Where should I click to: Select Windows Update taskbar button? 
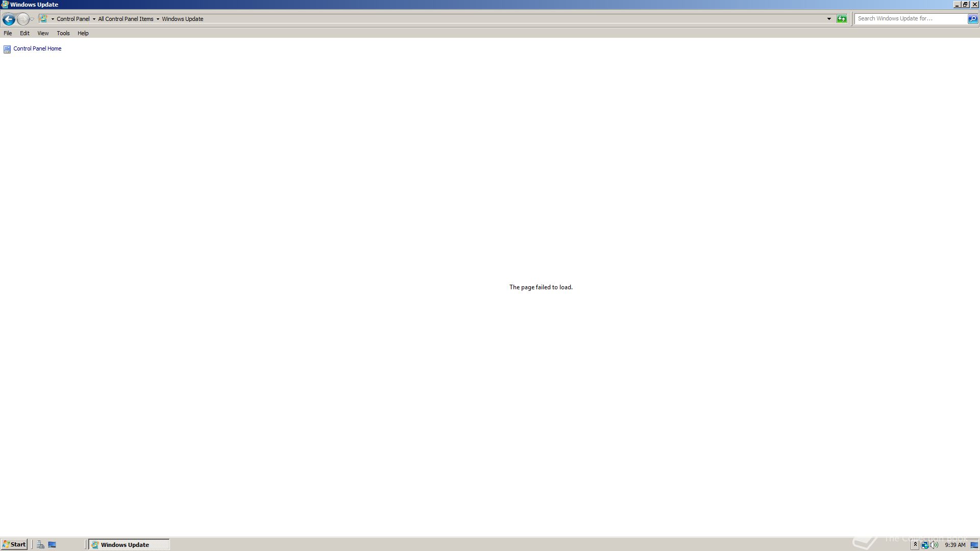click(129, 545)
